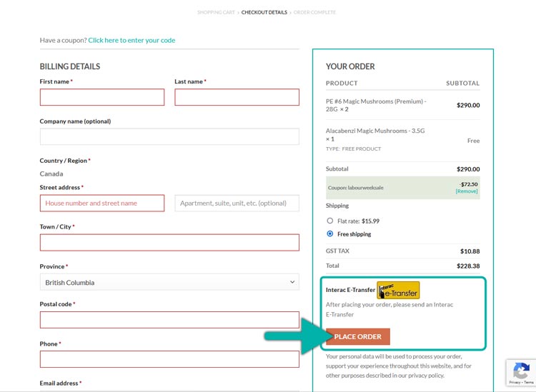This screenshot has height=392, width=536.
Task: Click the Checkout Details breadcrumb step
Action: (264, 12)
